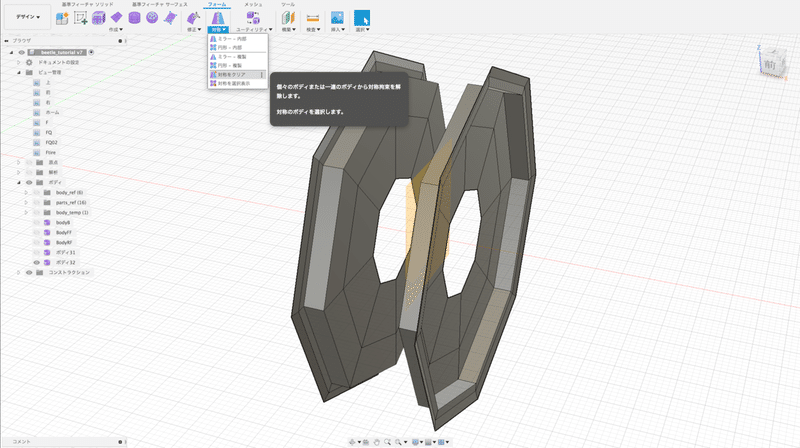Collapse the ボディ folder

(x=19, y=182)
